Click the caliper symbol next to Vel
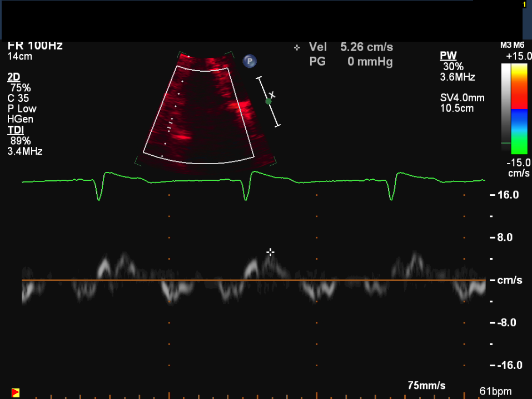 coord(297,48)
